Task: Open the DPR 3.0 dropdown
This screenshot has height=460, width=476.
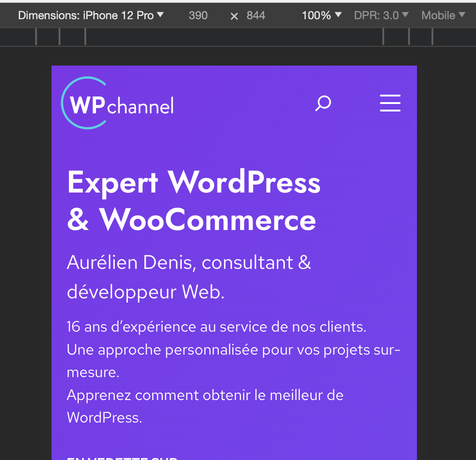Action: point(381,15)
